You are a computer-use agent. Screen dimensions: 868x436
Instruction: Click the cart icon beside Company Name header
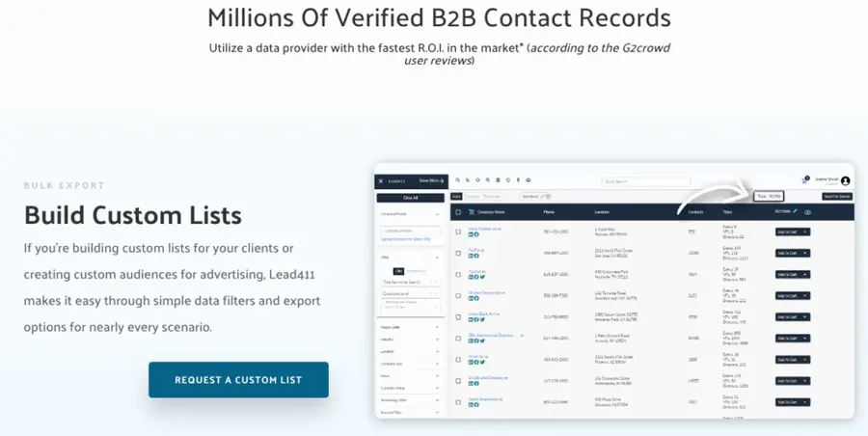click(472, 212)
